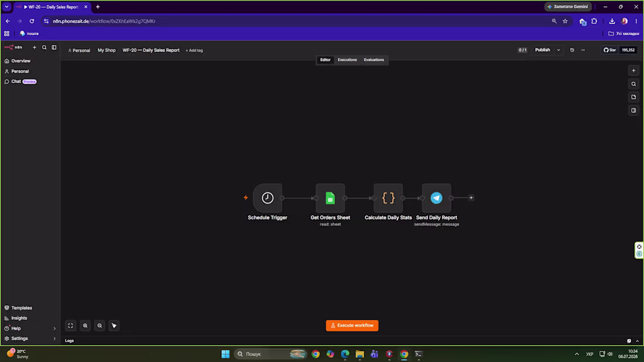Click the GitHub Star button
Screen dimensions: 644x362
pos(610,50)
